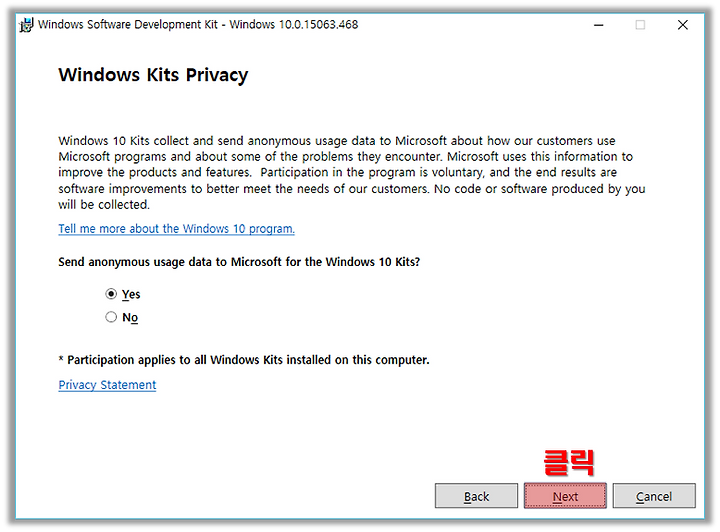Open the Privacy Statement link
Screen dimensions: 720x532
[x=107, y=385]
